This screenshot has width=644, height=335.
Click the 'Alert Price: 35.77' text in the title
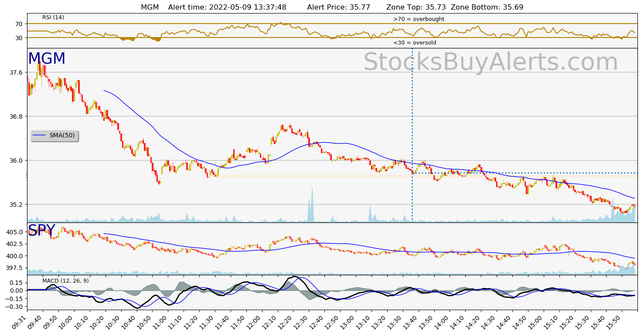339,7
